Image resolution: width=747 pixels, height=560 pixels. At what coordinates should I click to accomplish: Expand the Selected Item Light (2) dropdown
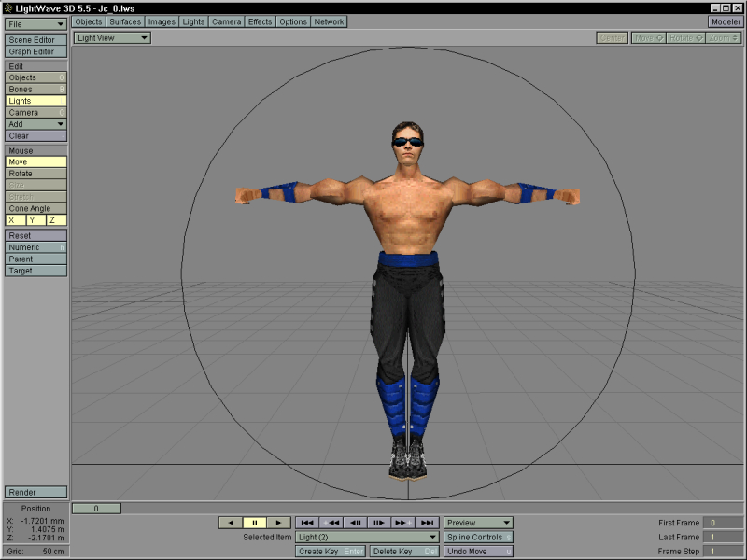pos(367,538)
